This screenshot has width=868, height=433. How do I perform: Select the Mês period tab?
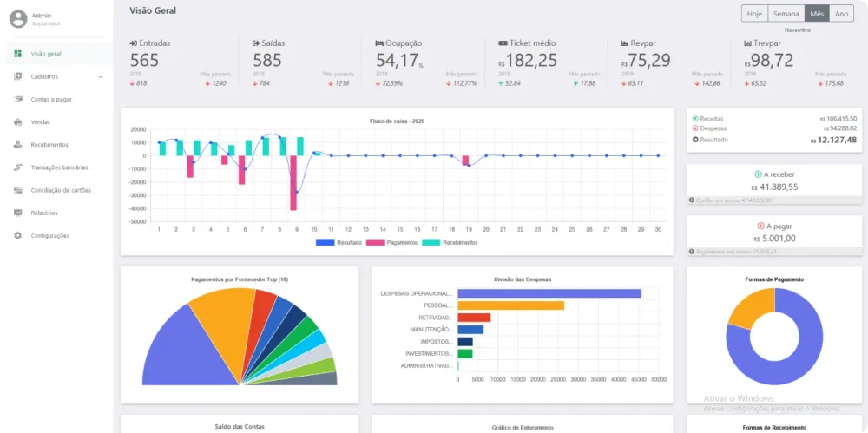[817, 14]
